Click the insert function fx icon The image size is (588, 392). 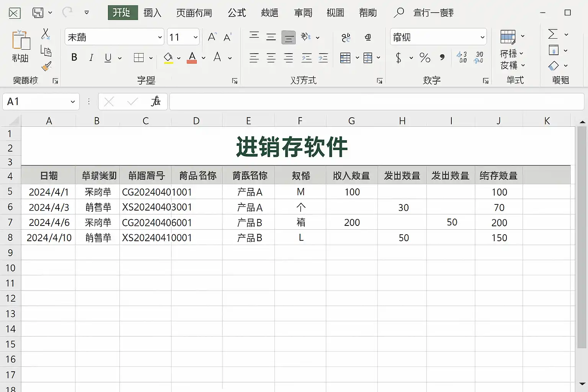pyautogui.click(x=156, y=101)
